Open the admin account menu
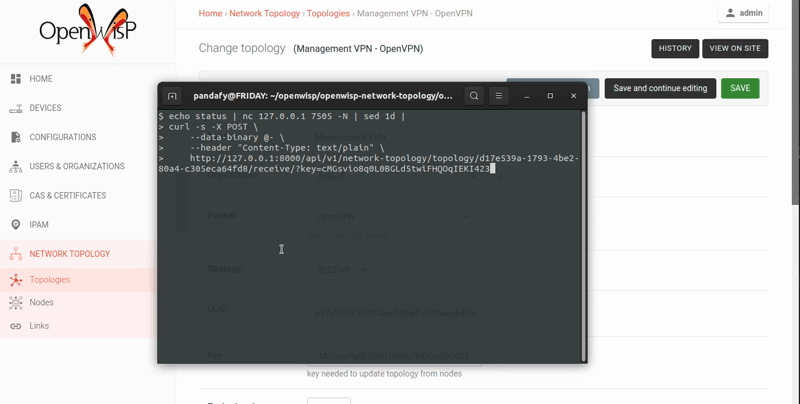800x404 pixels. coord(743,13)
